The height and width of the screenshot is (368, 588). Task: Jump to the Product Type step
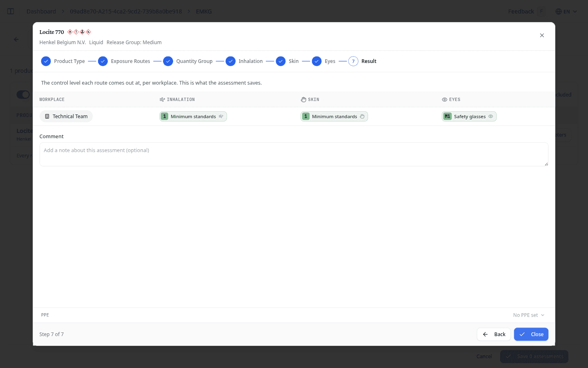[63, 61]
